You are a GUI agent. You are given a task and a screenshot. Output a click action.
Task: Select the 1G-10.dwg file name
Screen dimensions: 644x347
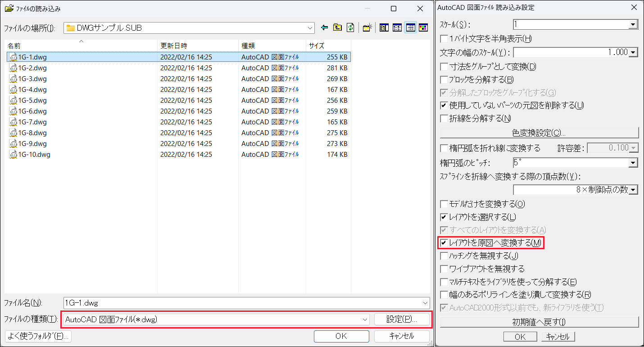(34, 155)
